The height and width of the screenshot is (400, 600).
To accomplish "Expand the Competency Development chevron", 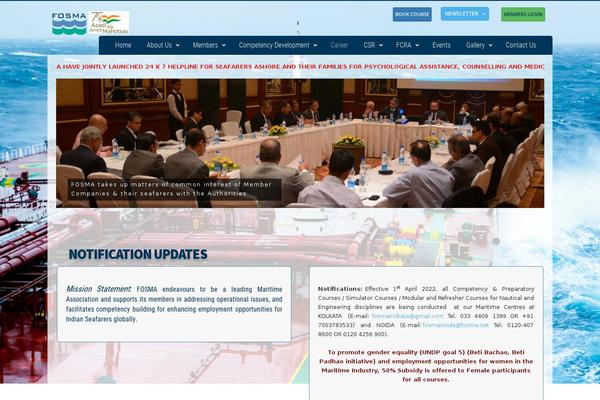I will click(315, 46).
